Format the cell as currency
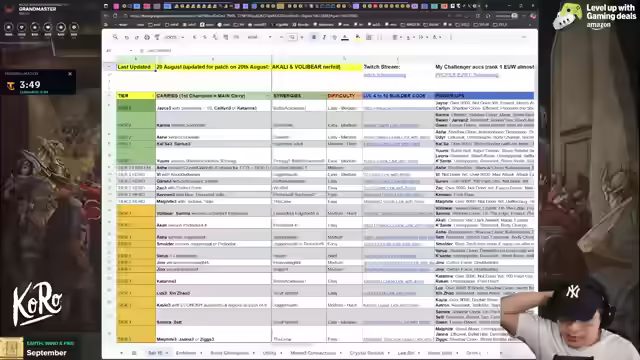The image size is (640, 360). pos(195,37)
